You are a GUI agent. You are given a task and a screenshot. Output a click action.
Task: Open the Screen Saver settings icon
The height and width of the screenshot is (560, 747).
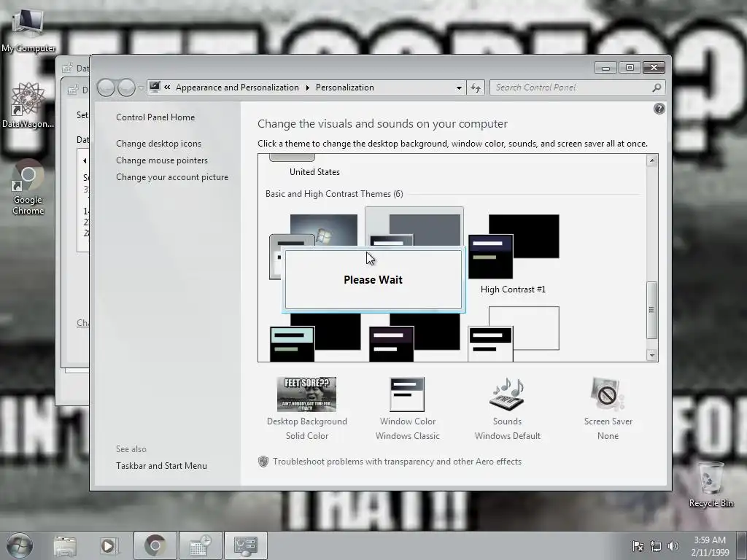tap(608, 394)
